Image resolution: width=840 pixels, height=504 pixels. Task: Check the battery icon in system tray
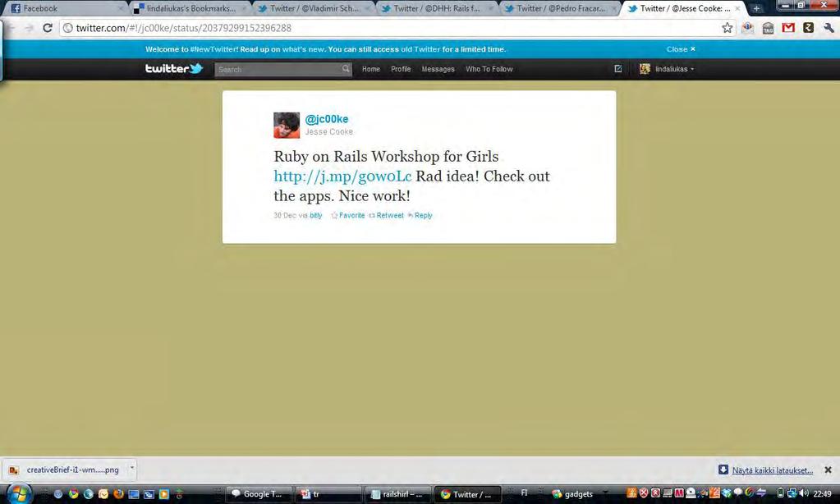[781, 493]
